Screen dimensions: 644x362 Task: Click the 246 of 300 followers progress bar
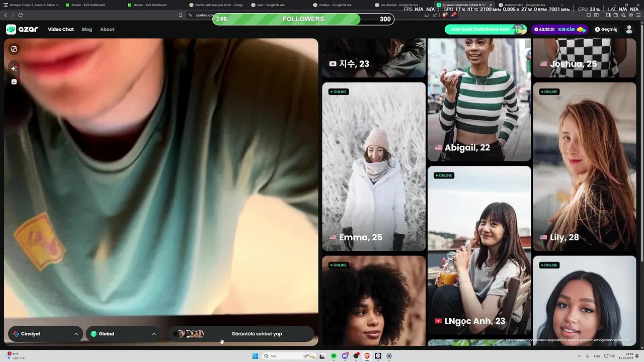303,19
